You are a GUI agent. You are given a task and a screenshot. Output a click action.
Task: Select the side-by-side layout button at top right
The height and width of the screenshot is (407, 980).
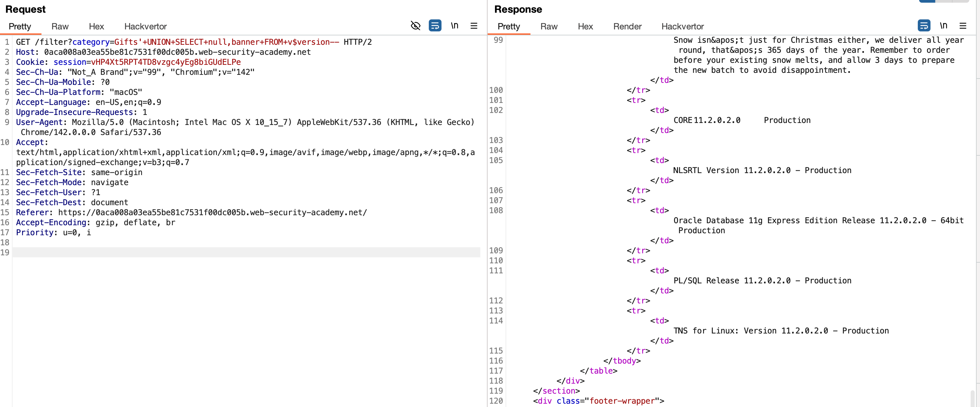pyautogui.click(x=927, y=1)
